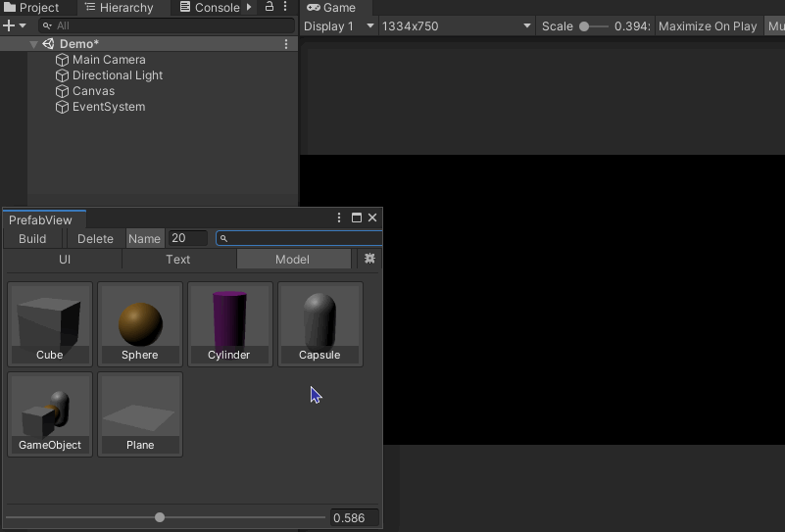Select Main Camera in the Hierarchy

click(109, 60)
